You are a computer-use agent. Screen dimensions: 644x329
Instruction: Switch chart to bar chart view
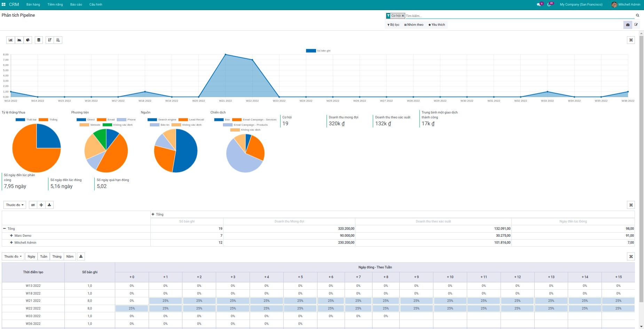[10, 40]
